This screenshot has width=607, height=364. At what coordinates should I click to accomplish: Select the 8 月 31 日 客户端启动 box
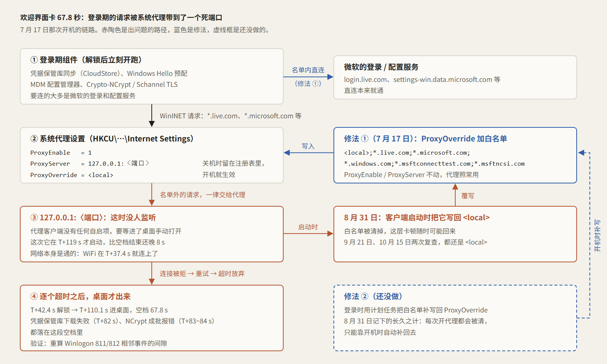455,234
